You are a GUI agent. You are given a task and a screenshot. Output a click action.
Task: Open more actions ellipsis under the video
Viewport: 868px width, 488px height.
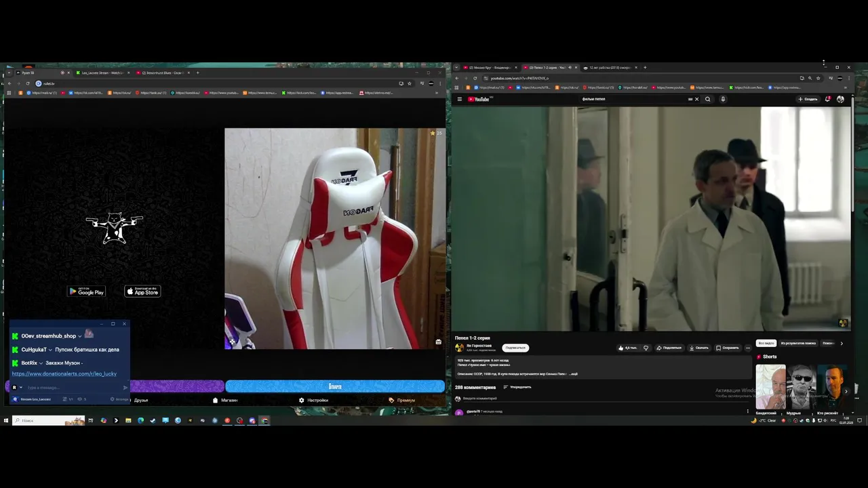click(x=748, y=348)
